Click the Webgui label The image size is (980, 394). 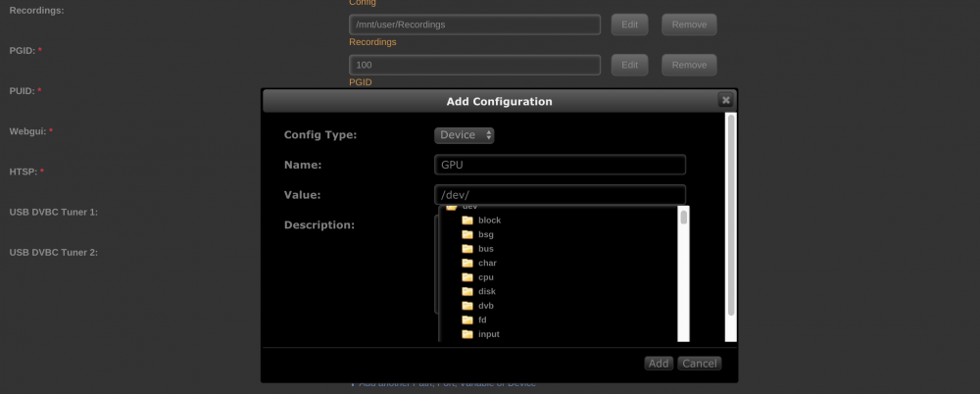point(31,131)
